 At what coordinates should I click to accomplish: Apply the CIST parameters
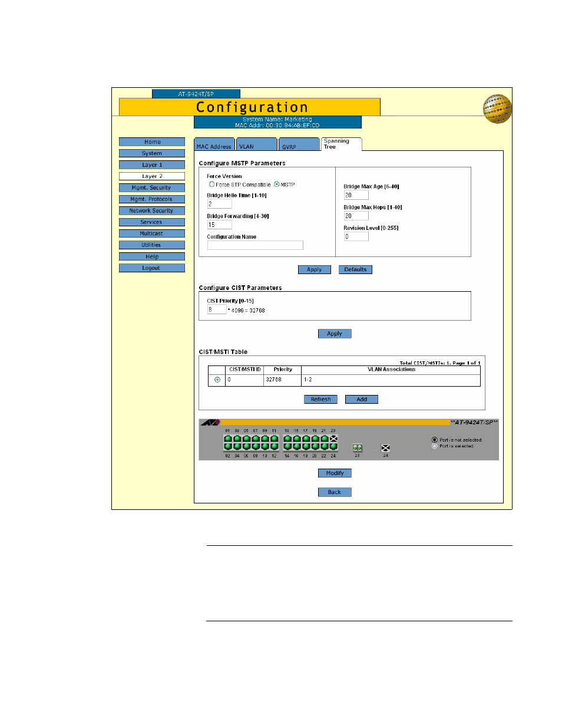[335, 334]
